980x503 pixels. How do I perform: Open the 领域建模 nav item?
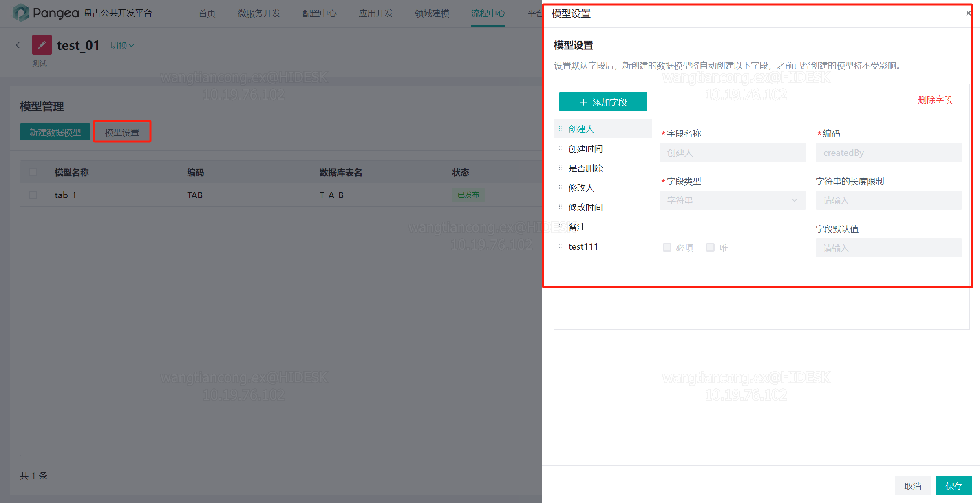click(x=432, y=13)
